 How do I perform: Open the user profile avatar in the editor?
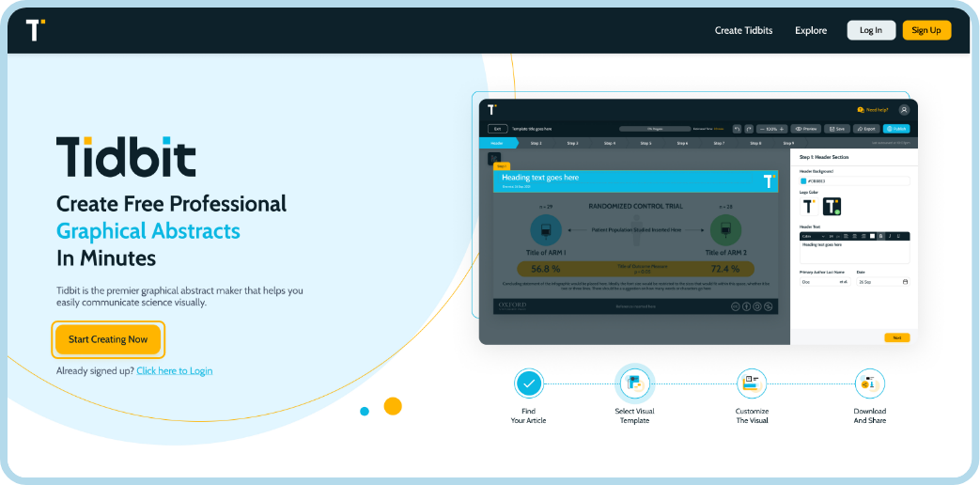(x=904, y=110)
